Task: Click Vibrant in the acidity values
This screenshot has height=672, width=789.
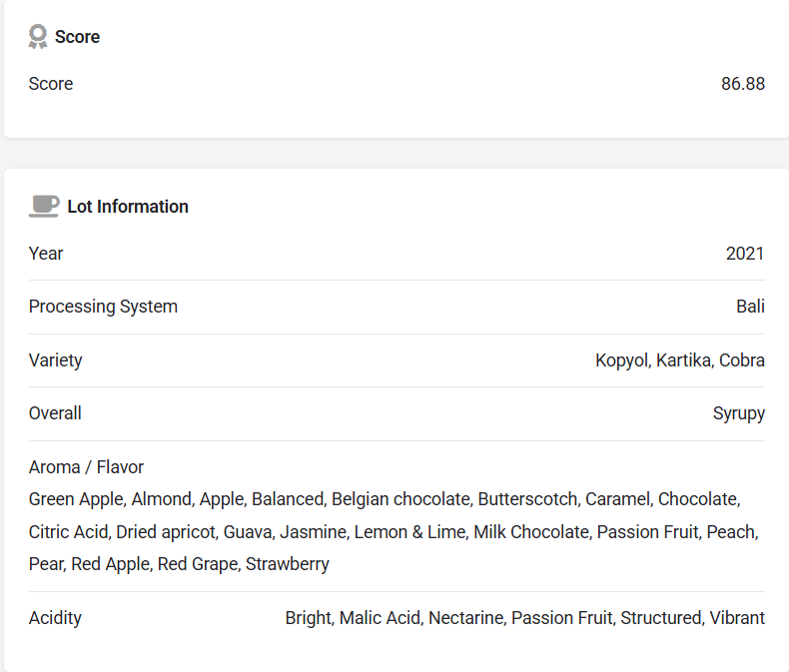Action: [x=737, y=618]
